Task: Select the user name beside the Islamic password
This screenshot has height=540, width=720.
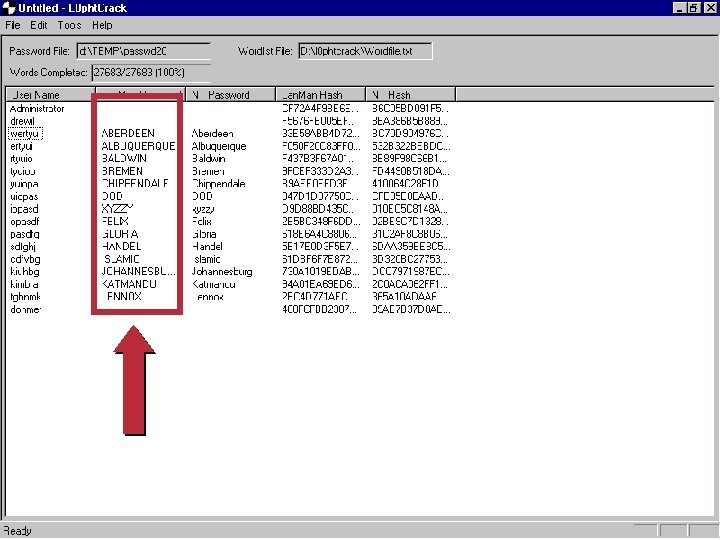Action: (x=25, y=259)
